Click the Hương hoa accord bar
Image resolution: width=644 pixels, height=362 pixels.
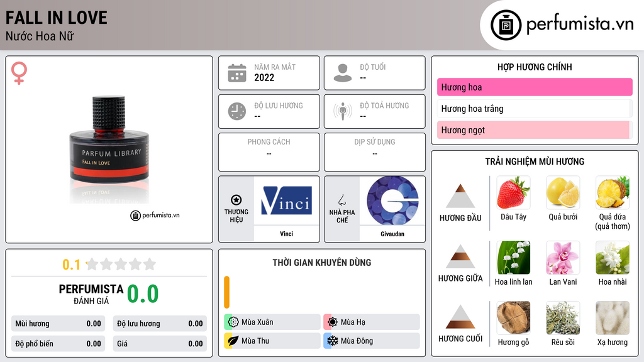(x=535, y=87)
